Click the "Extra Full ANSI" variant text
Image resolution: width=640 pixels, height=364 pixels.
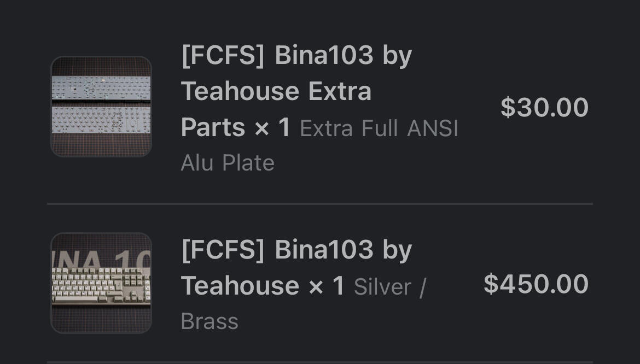[379, 129]
